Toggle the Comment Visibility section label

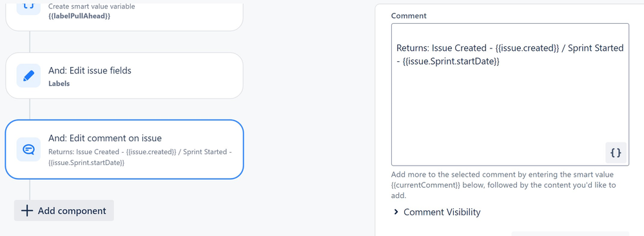442,212
